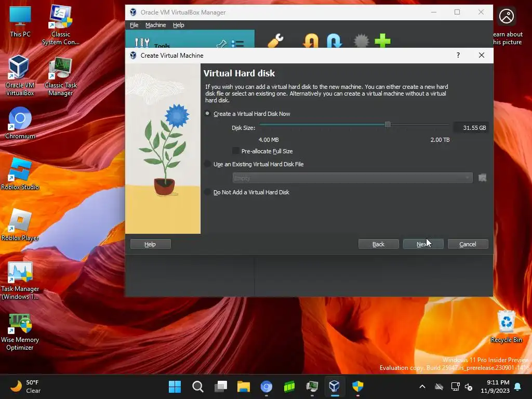This screenshot has height=399, width=532.
Task: Show hidden system tray icons
Action: [422, 387]
